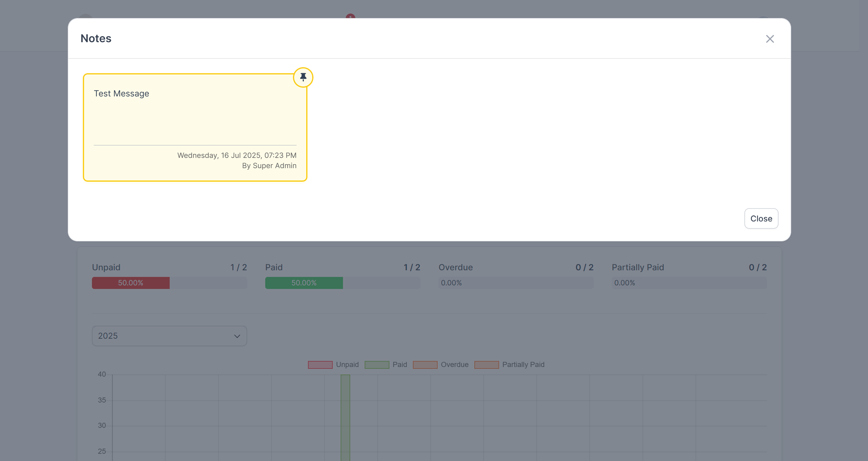Click the red Unpaid 50.00% progress bar
The width and height of the screenshot is (868, 461).
pos(131,283)
